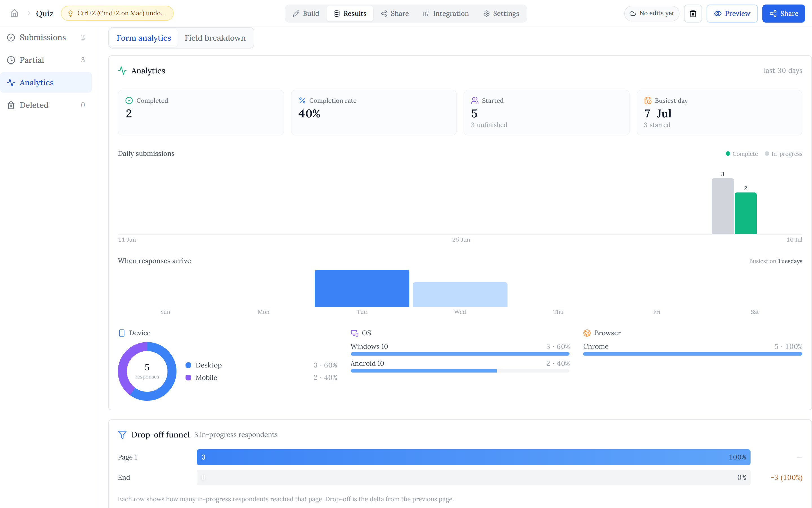
Task: Click the '7 Jul' busiest day value
Action: coord(658,113)
